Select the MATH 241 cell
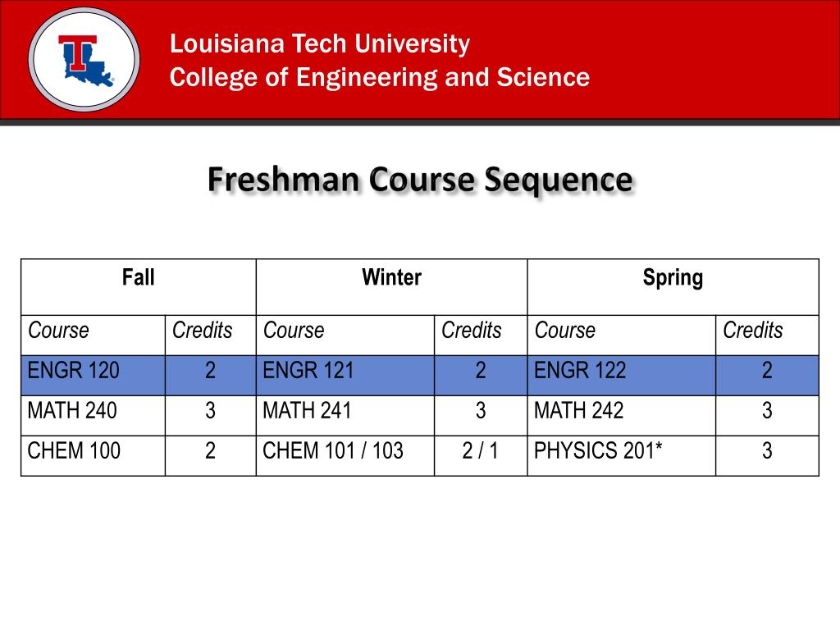 click(307, 410)
